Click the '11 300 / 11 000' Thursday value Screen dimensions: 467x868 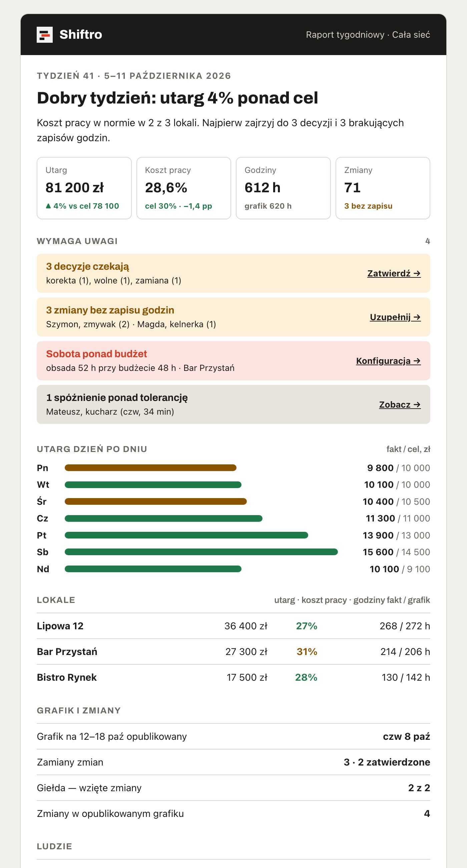click(398, 518)
